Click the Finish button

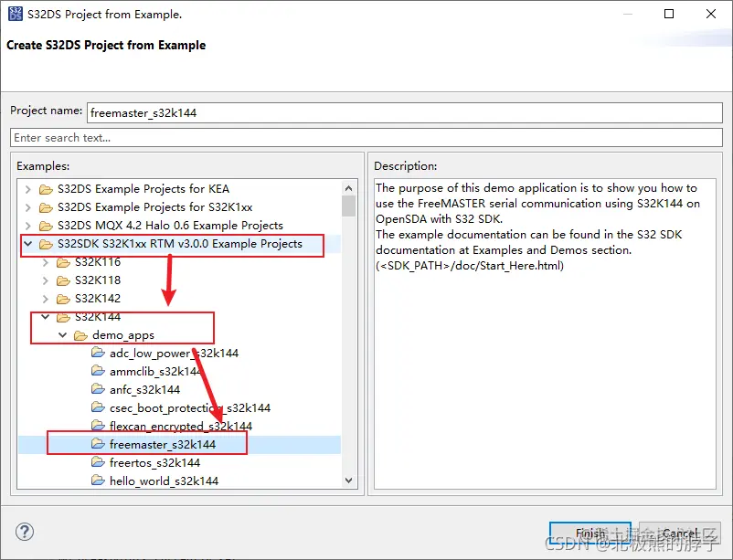[x=590, y=533]
